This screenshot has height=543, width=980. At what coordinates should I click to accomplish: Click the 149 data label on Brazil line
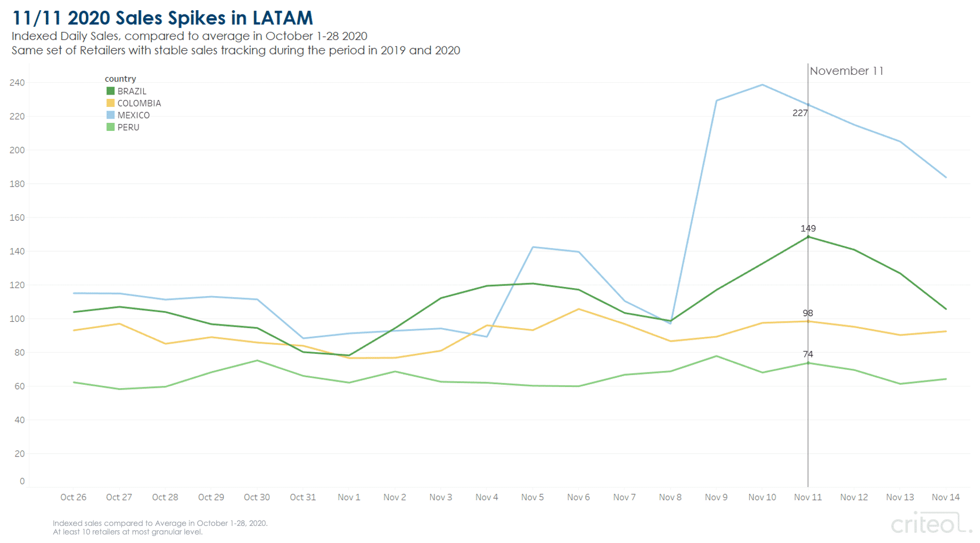[x=808, y=228]
